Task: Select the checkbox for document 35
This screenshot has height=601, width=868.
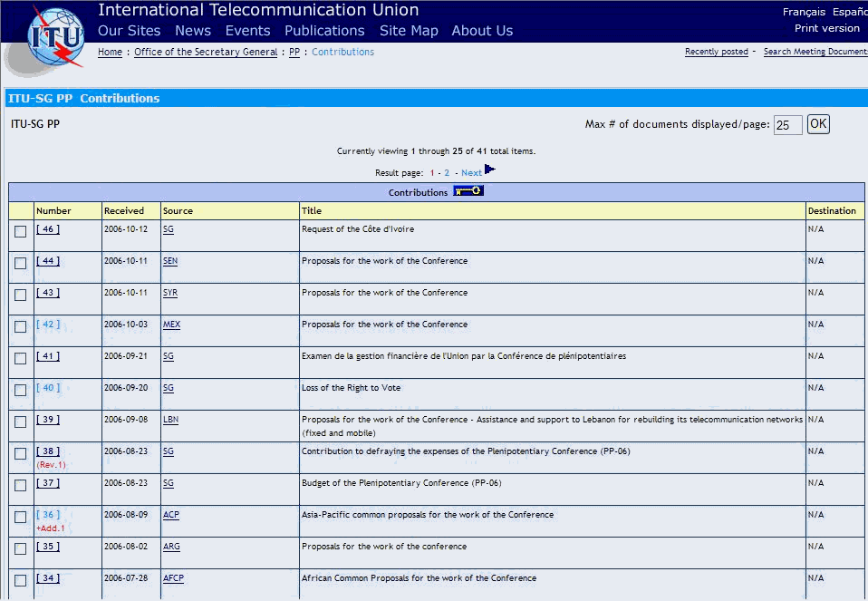Action: pos(21,549)
